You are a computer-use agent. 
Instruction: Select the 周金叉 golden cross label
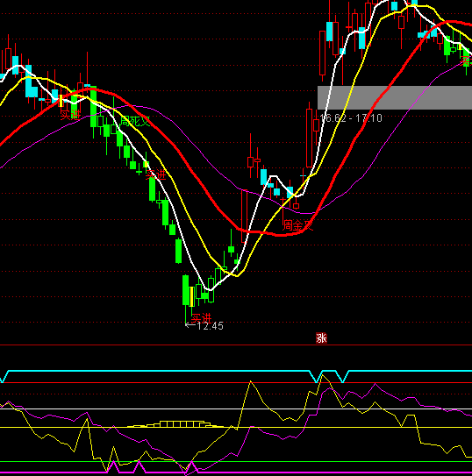[x=297, y=225]
